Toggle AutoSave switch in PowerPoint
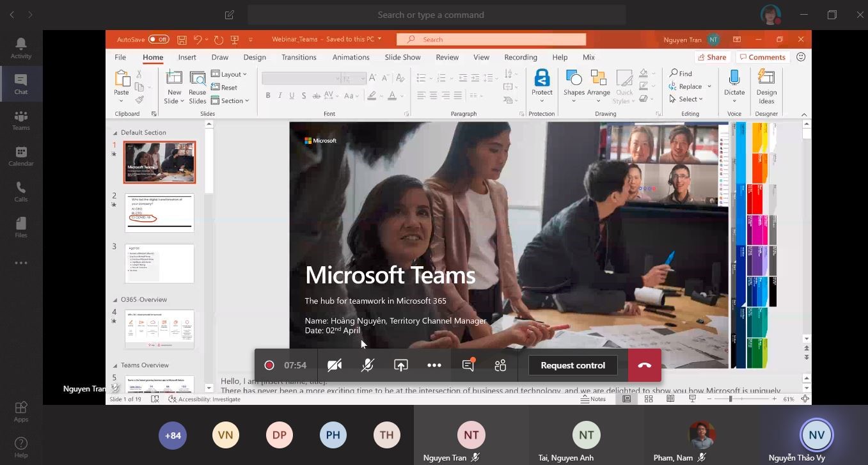 click(159, 39)
